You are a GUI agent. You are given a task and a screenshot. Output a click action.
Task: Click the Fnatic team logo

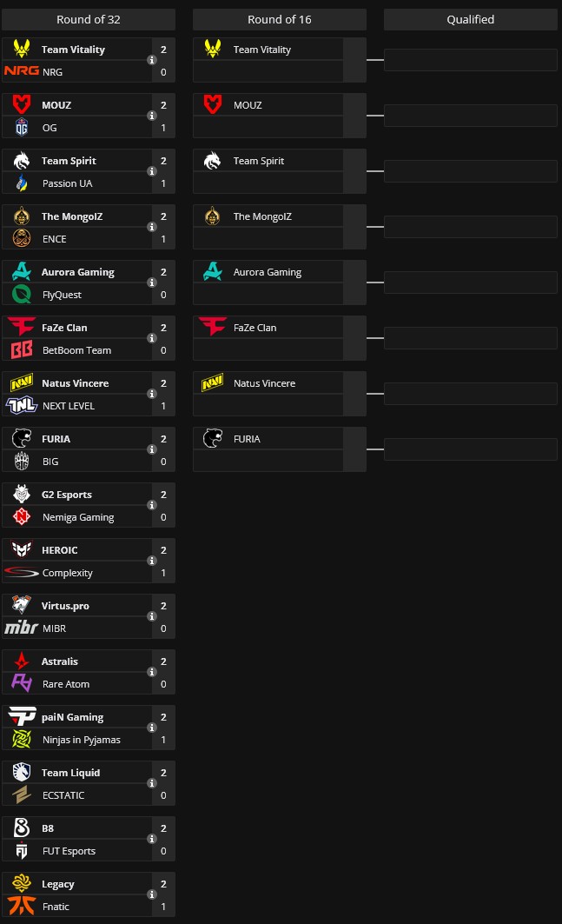tap(22, 907)
